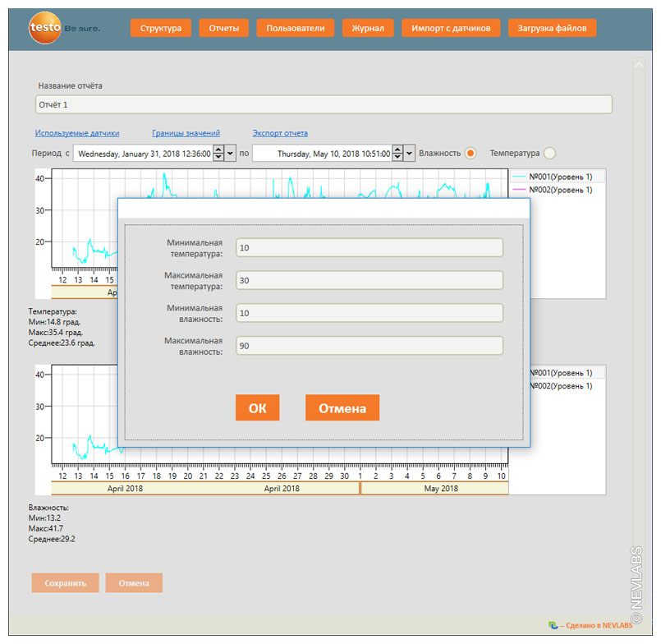Select the Влажность radio button

(471, 153)
